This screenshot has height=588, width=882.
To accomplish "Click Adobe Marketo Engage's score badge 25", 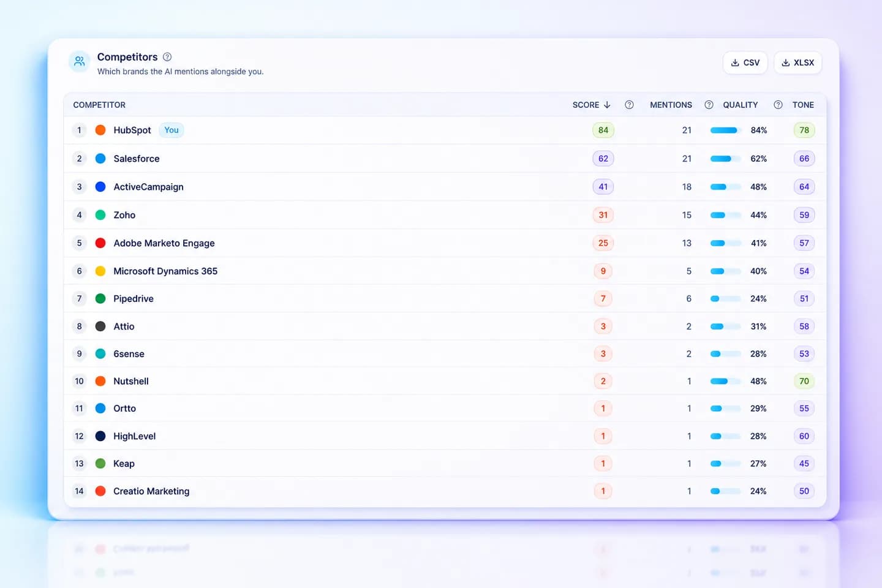I will click(603, 243).
